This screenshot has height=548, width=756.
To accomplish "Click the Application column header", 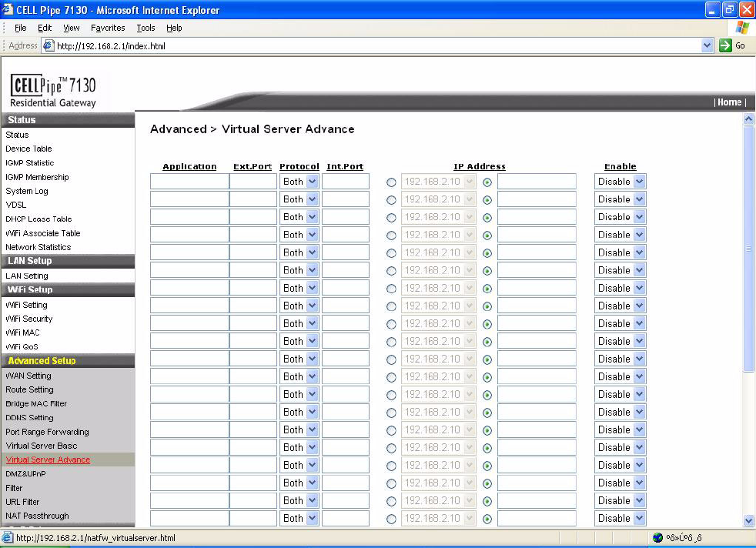I will tap(189, 167).
